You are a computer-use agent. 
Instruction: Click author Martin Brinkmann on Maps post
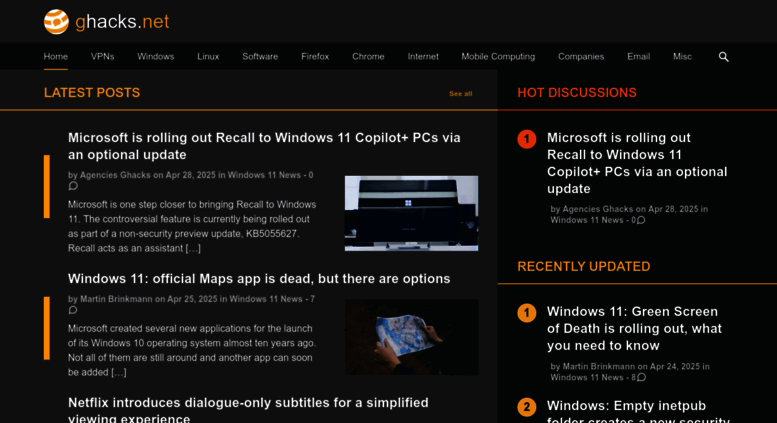coord(116,299)
